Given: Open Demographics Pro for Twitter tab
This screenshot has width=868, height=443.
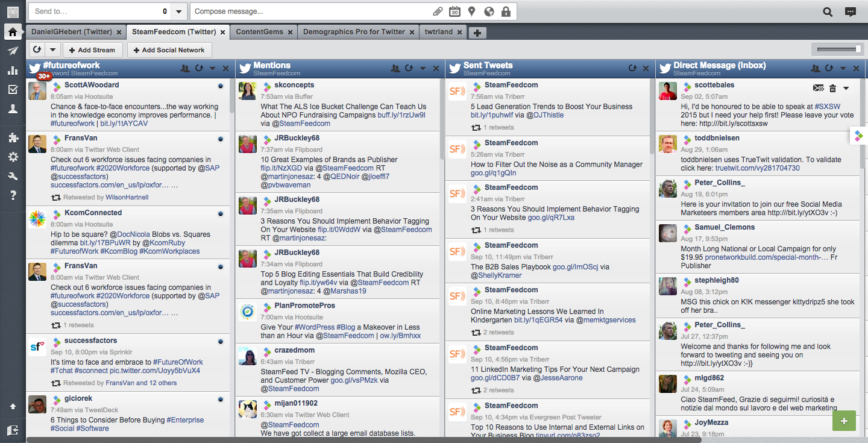Looking at the screenshot, I should pos(354,32).
